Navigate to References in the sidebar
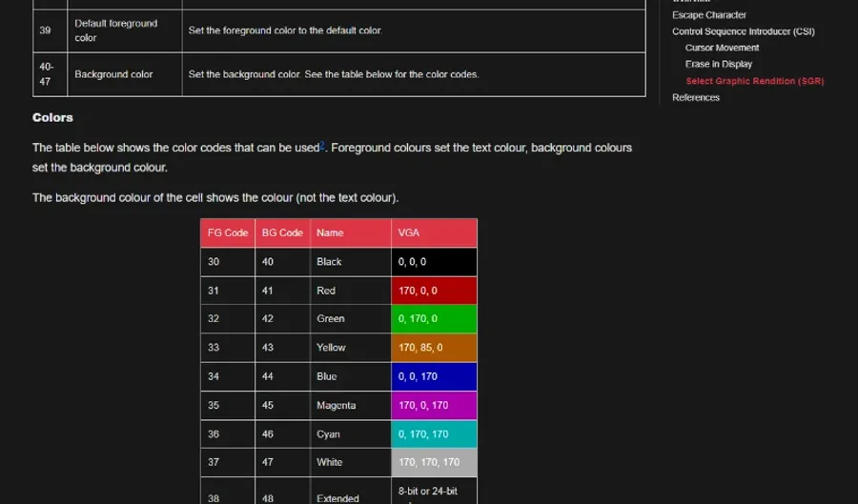The height and width of the screenshot is (504, 858). (x=695, y=97)
